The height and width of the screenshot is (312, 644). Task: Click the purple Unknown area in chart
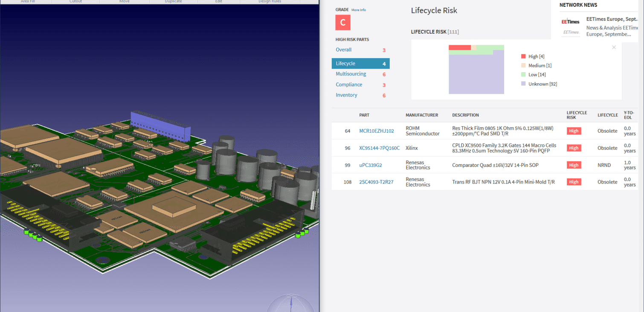pos(476,75)
